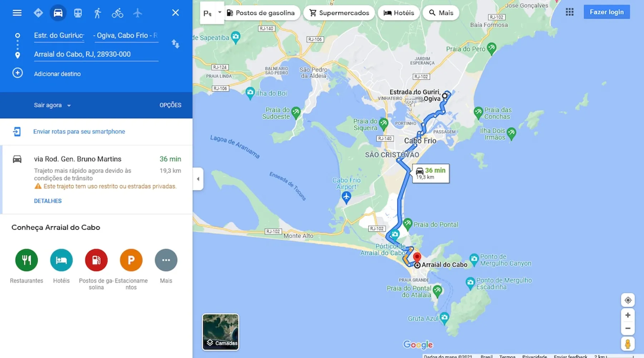Expand the Sair agora departure dropdown
644x358 pixels.
tap(53, 105)
